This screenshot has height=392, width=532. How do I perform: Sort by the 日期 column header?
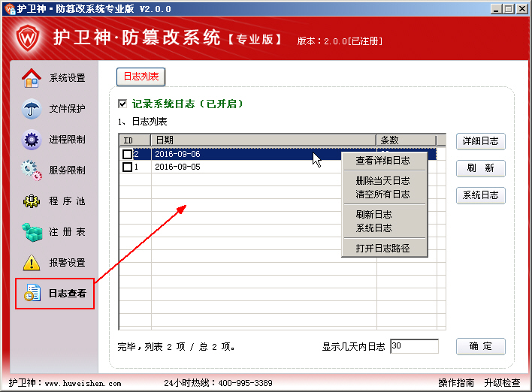point(263,140)
